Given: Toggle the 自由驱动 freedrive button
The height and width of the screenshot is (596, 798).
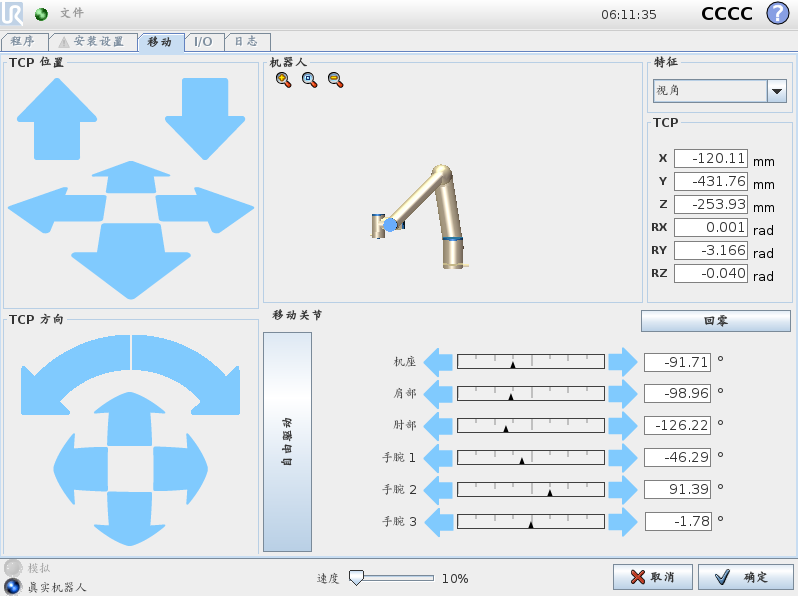Looking at the screenshot, I should [x=287, y=442].
